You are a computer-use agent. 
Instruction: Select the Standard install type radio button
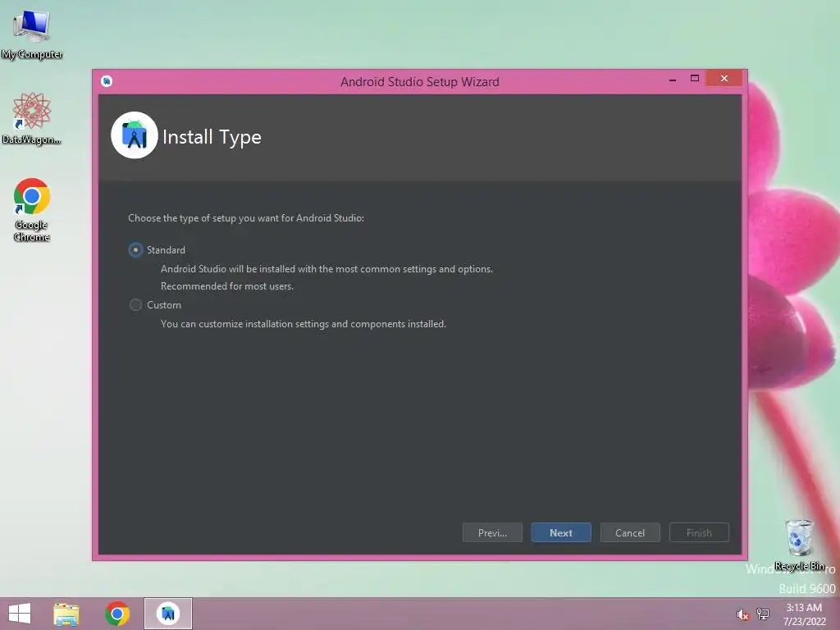[135, 250]
